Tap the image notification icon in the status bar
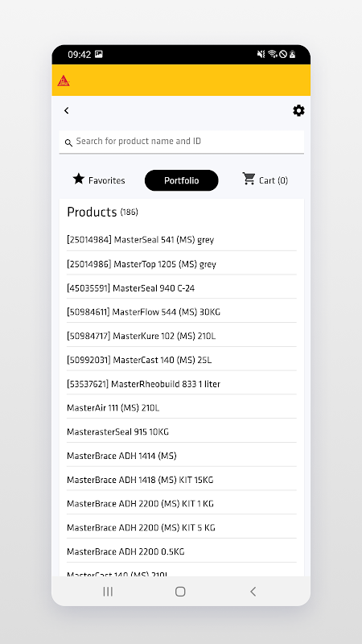Viewport: 362px width, 644px height. tap(98, 54)
